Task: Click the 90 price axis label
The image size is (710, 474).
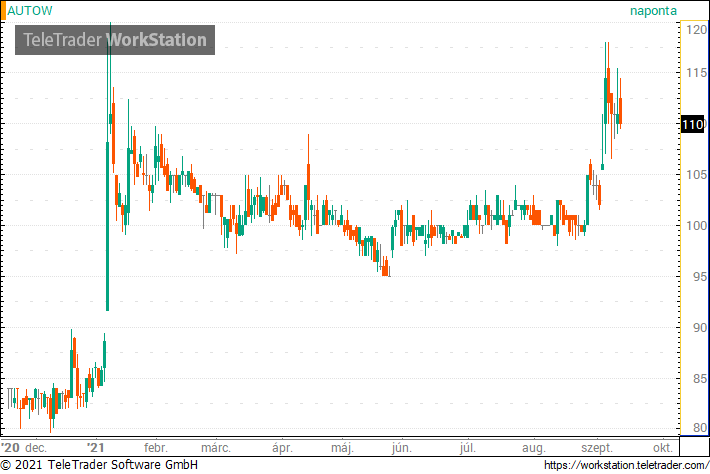Action: click(x=700, y=327)
